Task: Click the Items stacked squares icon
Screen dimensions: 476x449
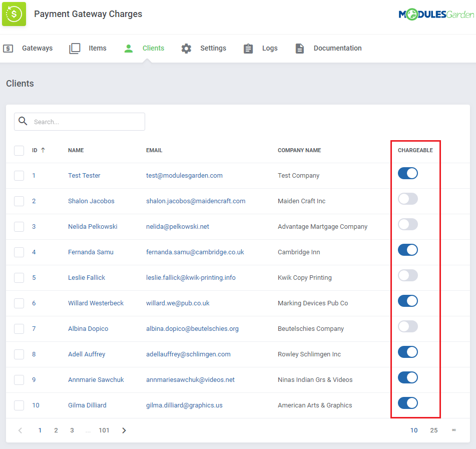Action: pyautogui.click(x=75, y=48)
